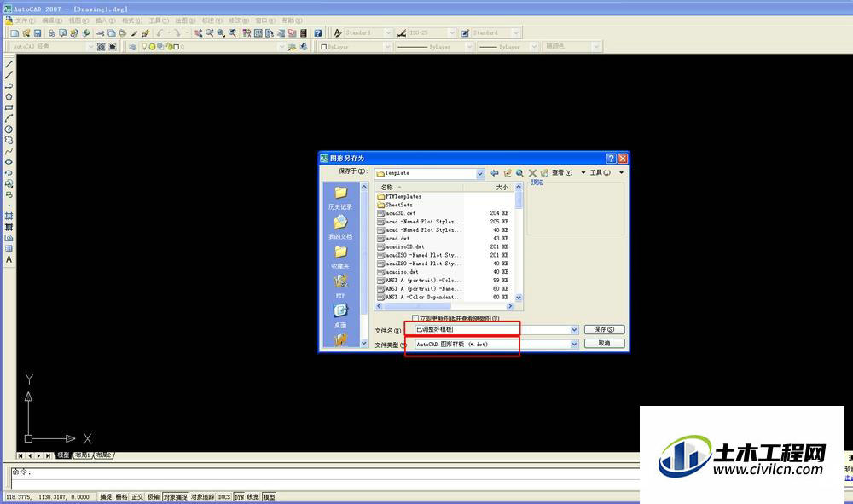853x504 pixels.
Task: Click FTP location in places sidebar
Action: tap(340, 287)
